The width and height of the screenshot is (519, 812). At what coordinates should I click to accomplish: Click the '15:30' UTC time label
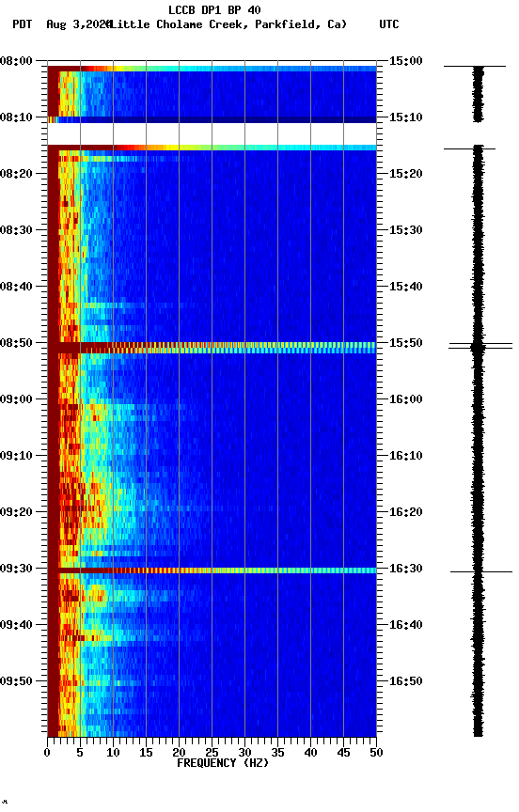tap(406, 230)
